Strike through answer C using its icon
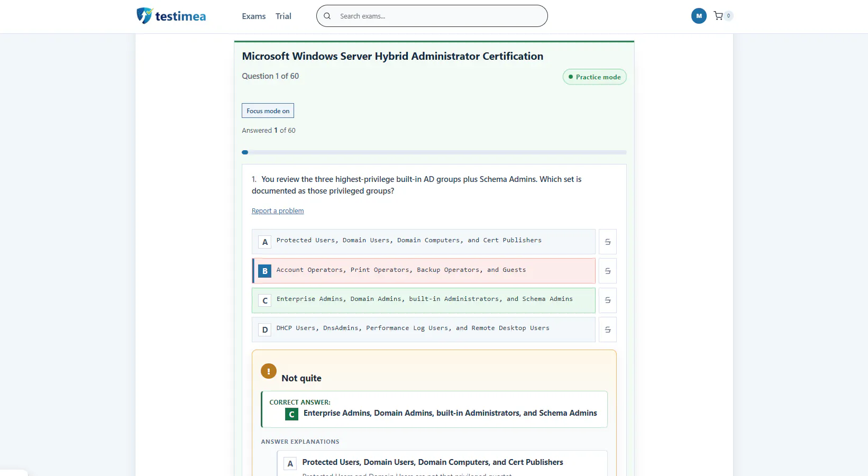This screenshot has height=476, width=868. coord(608,300)
